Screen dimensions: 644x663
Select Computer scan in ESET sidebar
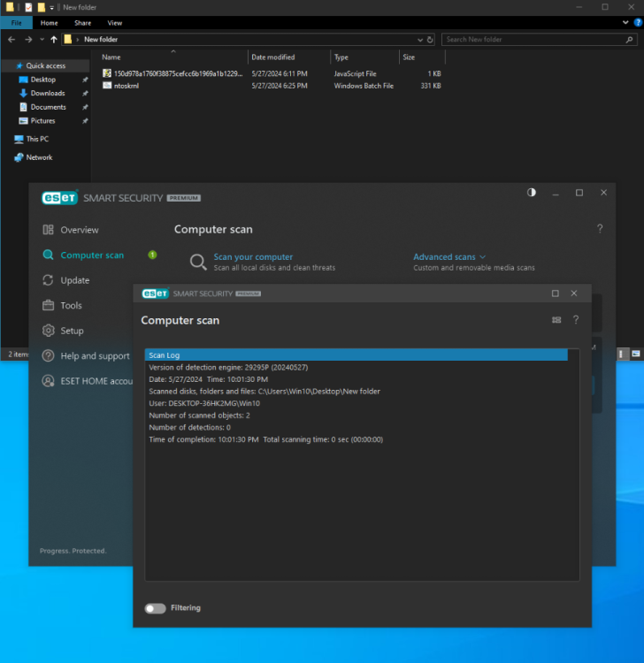92,255
